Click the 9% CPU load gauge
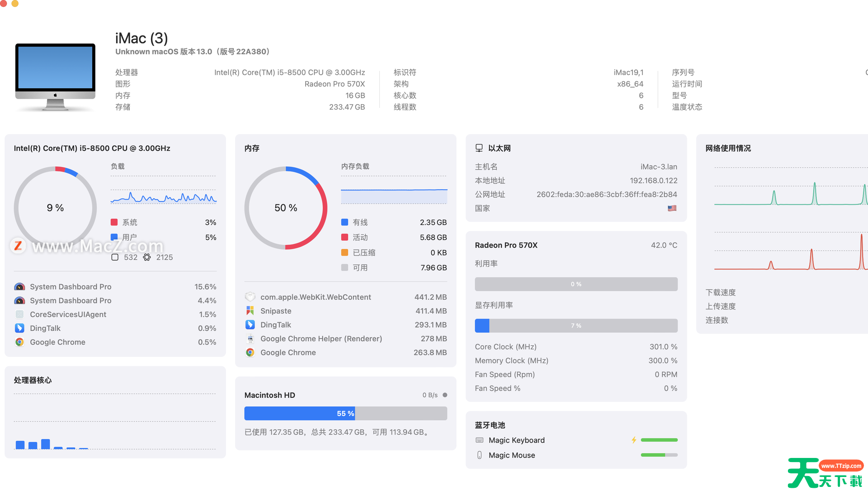Image resolution: width=868 pixels, height=491 pixels. pyautogui.click(x=55, y=208)
